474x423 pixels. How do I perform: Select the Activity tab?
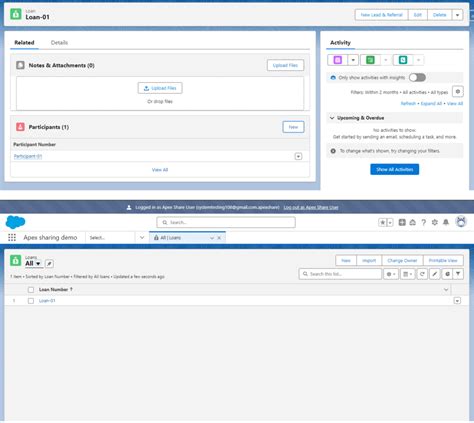(x=340, y=43)
